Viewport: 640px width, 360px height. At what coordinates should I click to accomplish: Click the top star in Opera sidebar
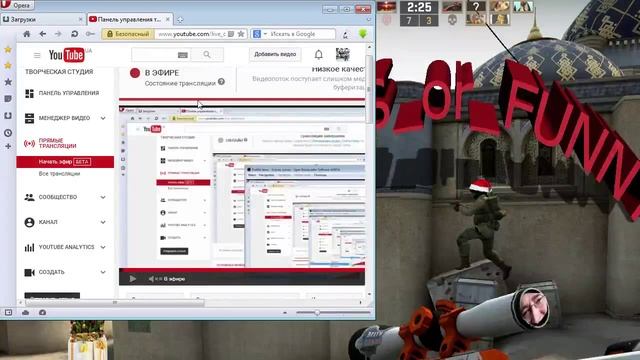8,50
